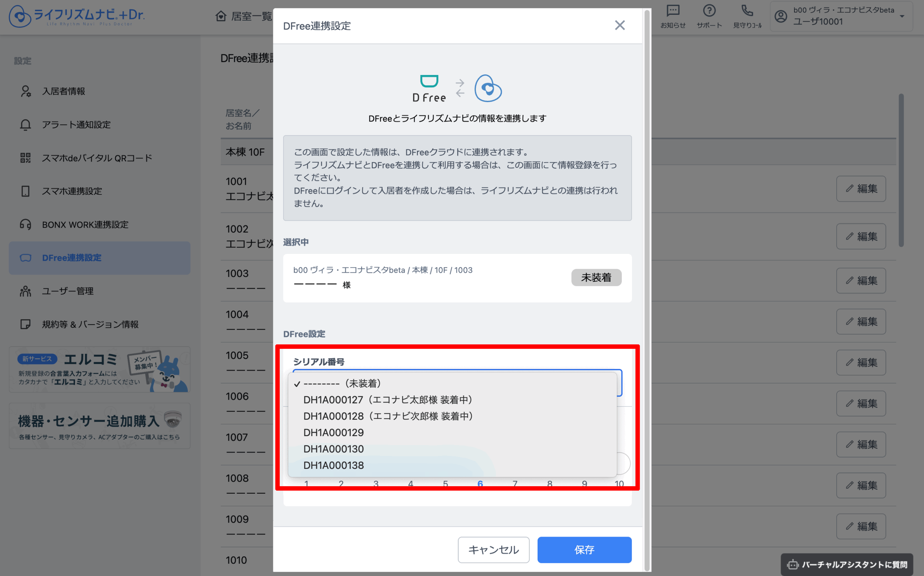Click 編集 for room 1005
Screen dimensions: 924x576
point(861,362)
